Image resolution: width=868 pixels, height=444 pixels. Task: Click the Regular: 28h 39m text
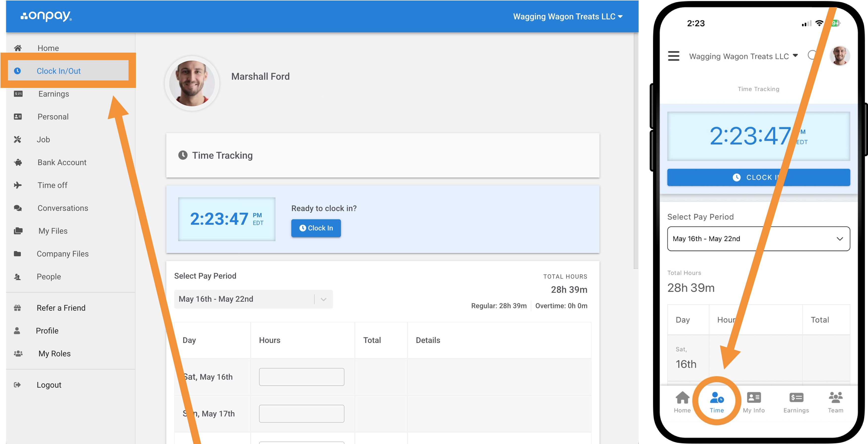(499, 306)
